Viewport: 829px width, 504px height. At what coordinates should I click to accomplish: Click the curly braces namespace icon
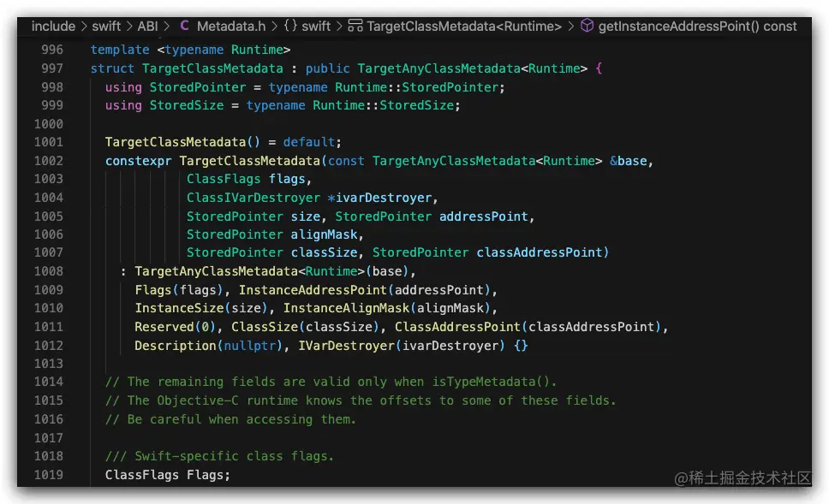tap(290, 26)
